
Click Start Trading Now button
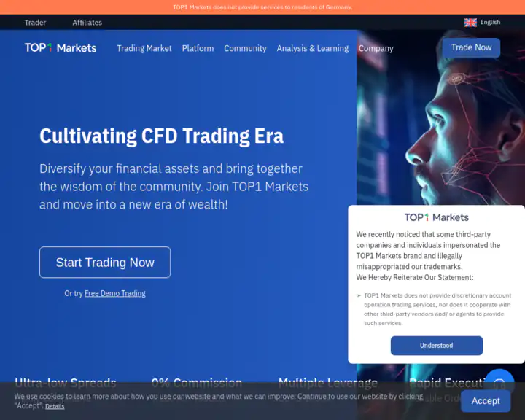[x=105, y=262]
